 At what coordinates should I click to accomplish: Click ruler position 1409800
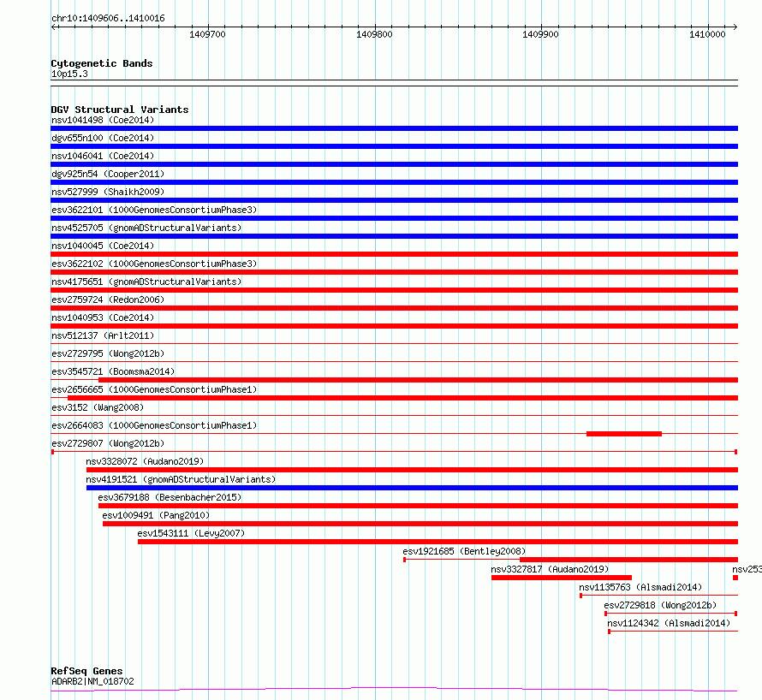(374, 34)
